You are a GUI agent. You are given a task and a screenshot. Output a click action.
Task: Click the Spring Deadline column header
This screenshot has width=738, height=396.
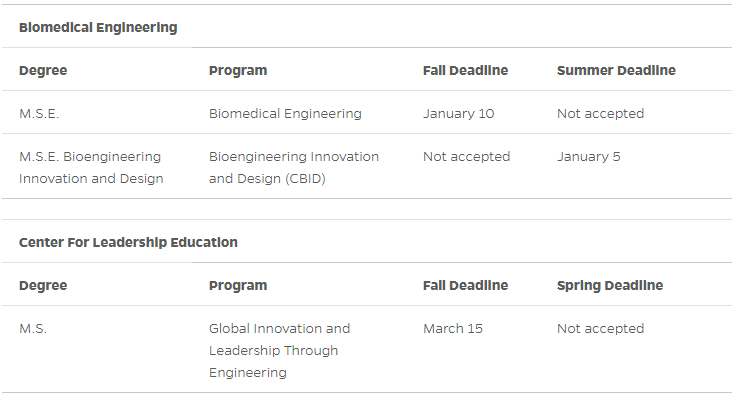(x=610, y=285)
